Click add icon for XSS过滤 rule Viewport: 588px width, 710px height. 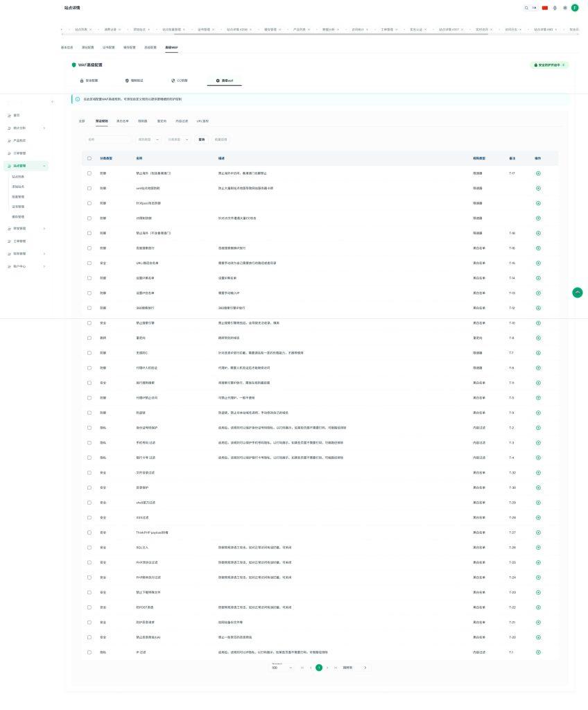pyautogui.click(x=539, y=518)
